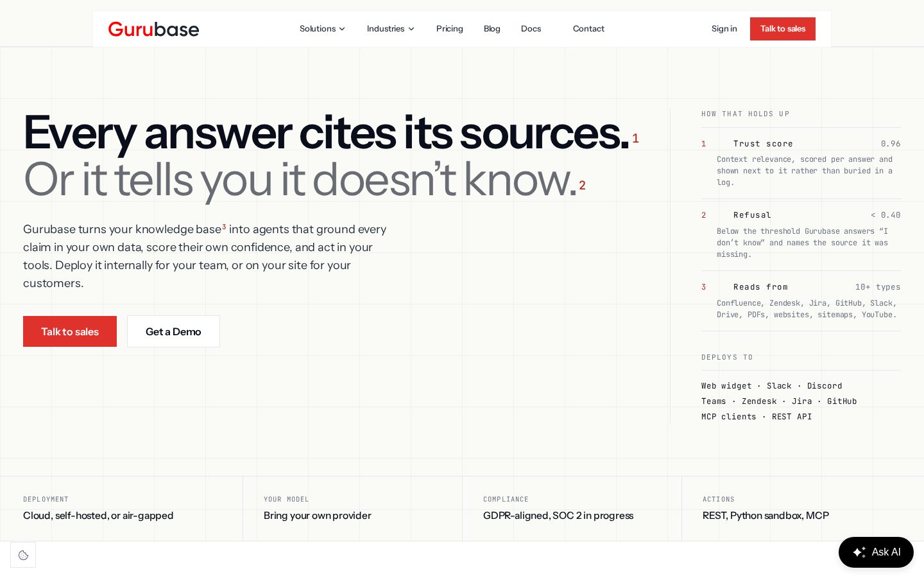Go to the Blog
The image size is (924, 578).
(x=492, y=29)
